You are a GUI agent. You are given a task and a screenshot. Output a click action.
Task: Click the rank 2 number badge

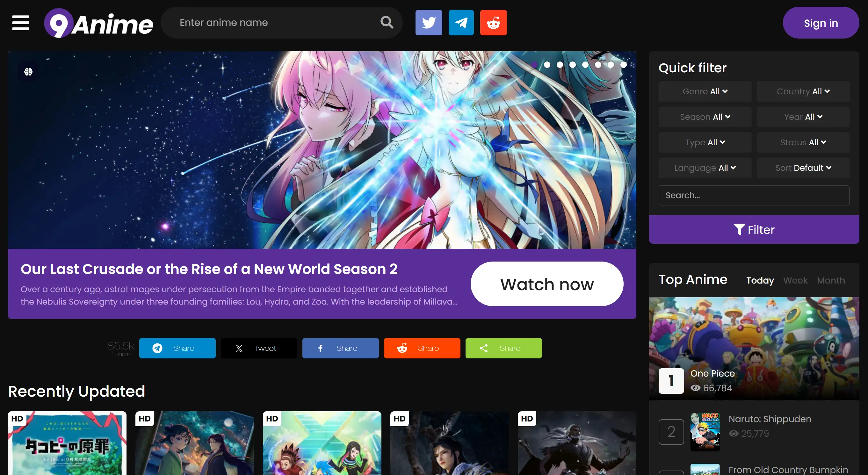pyautogui.click(x=671, y=432)
